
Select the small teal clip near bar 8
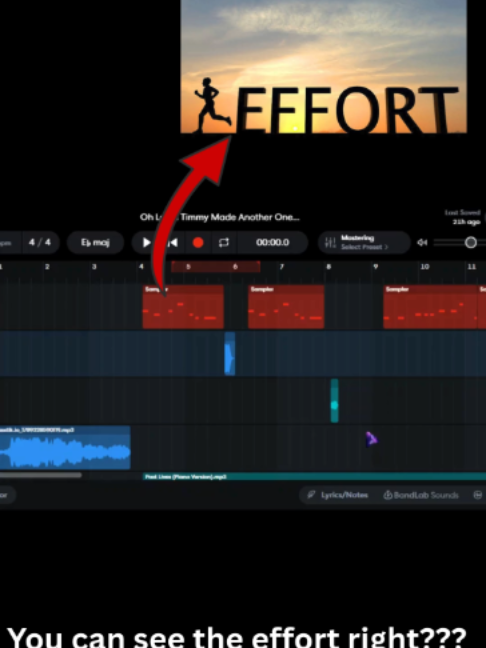(334, 400)
